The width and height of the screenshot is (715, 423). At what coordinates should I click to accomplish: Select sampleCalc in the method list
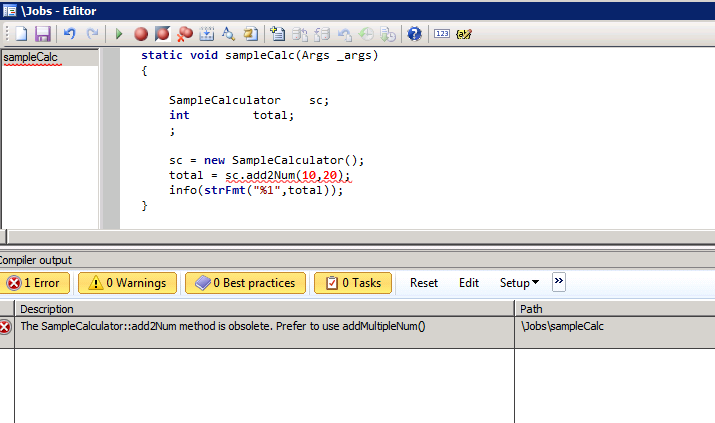(30, 58)
